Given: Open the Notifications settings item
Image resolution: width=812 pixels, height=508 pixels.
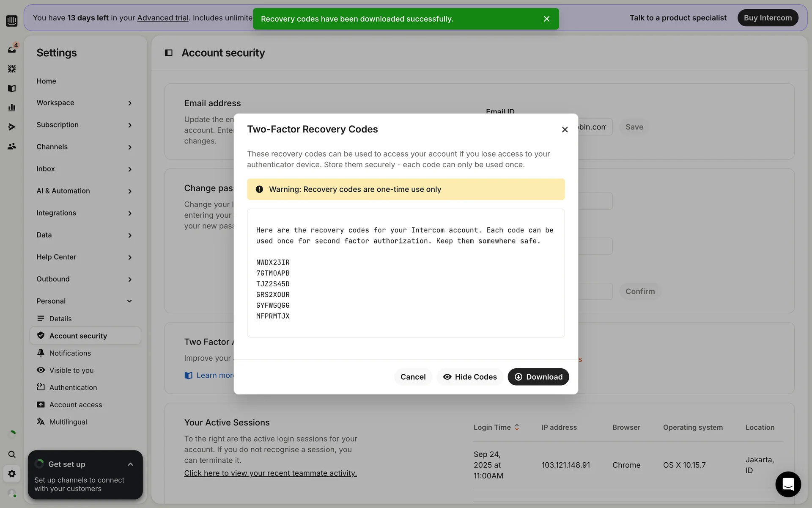Looking at the screenshot, I should (x=70, y=353).
